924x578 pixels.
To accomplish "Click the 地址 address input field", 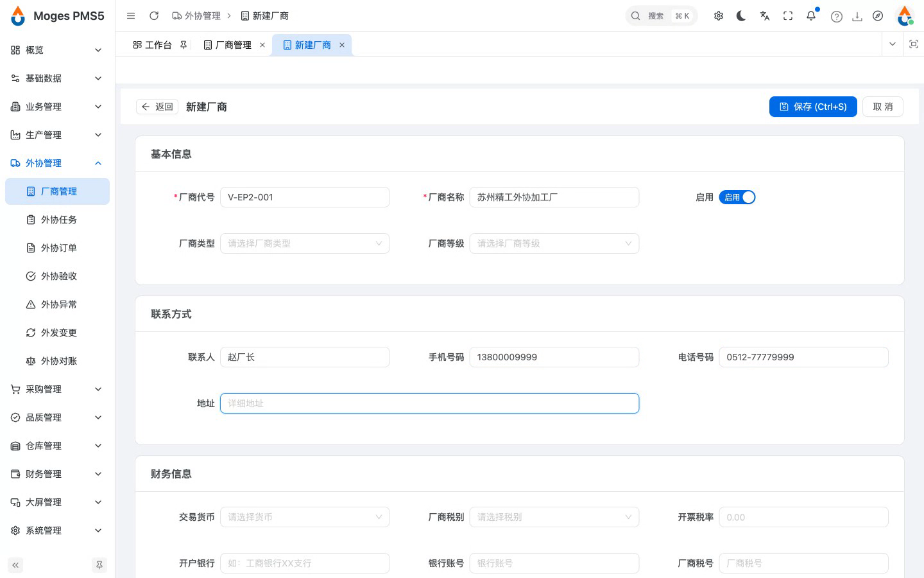I will point(429,403).
